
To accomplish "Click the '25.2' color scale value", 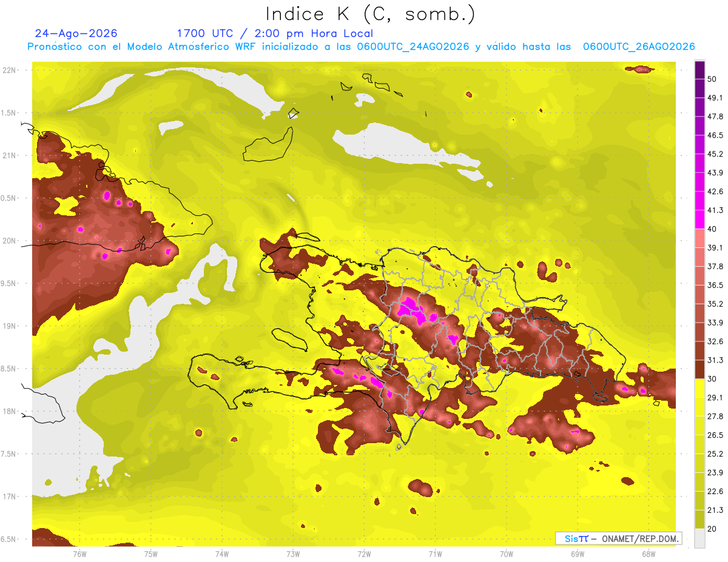I will 715,453.
